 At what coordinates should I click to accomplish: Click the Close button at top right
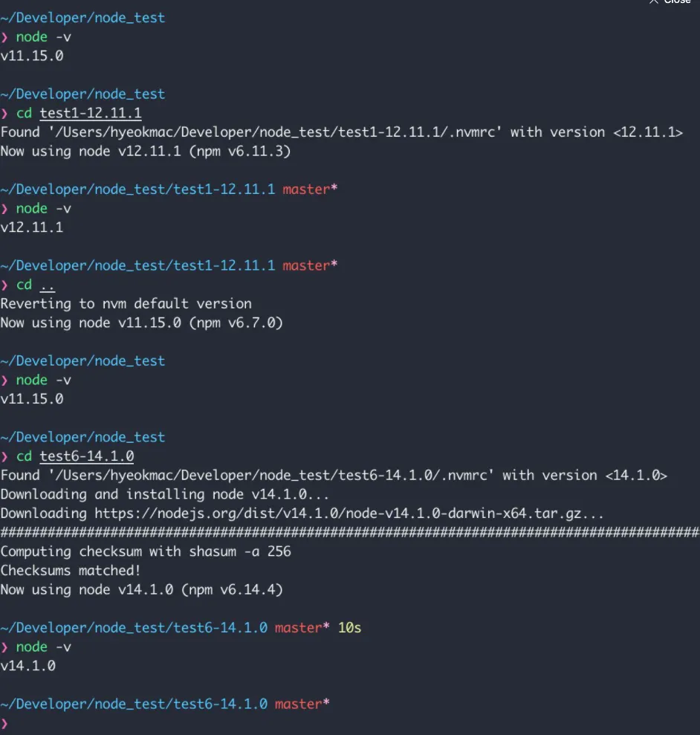point(670,2)
